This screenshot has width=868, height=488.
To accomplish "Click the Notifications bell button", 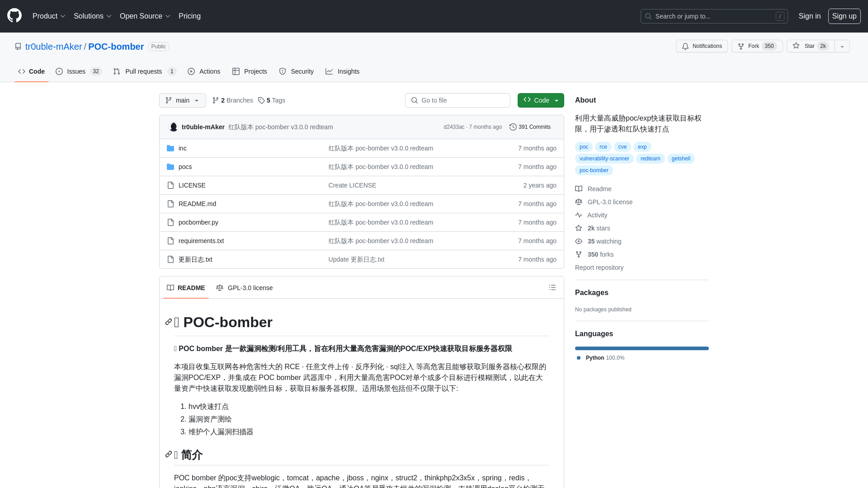I will pyautogui.click(x=702, y=46).
